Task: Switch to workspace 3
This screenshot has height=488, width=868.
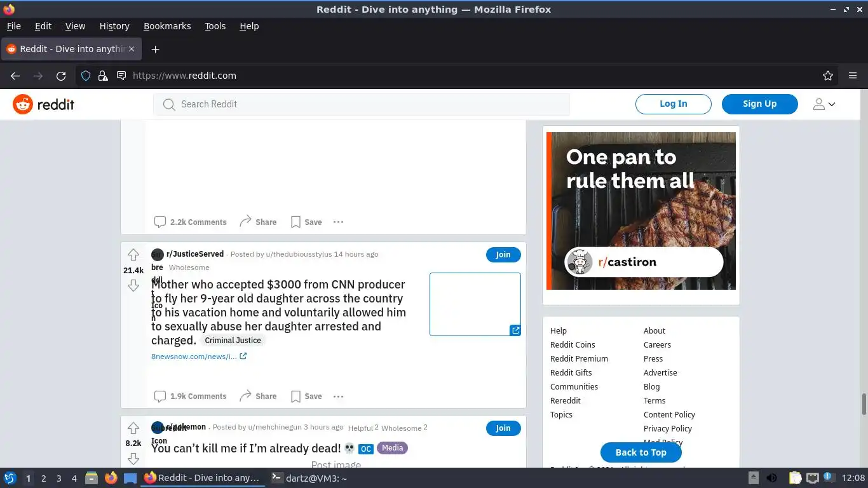Action: point(58,478)
